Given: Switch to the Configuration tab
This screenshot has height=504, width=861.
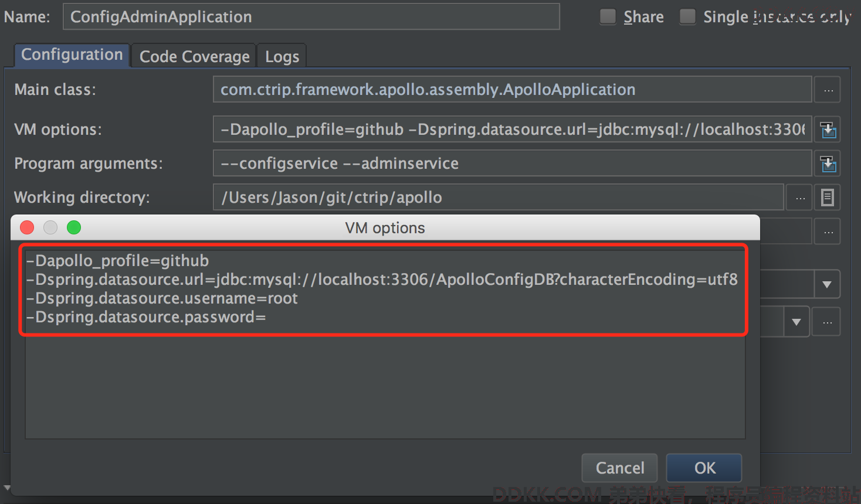Looking at the screenshot, I should tap(72, 55).
